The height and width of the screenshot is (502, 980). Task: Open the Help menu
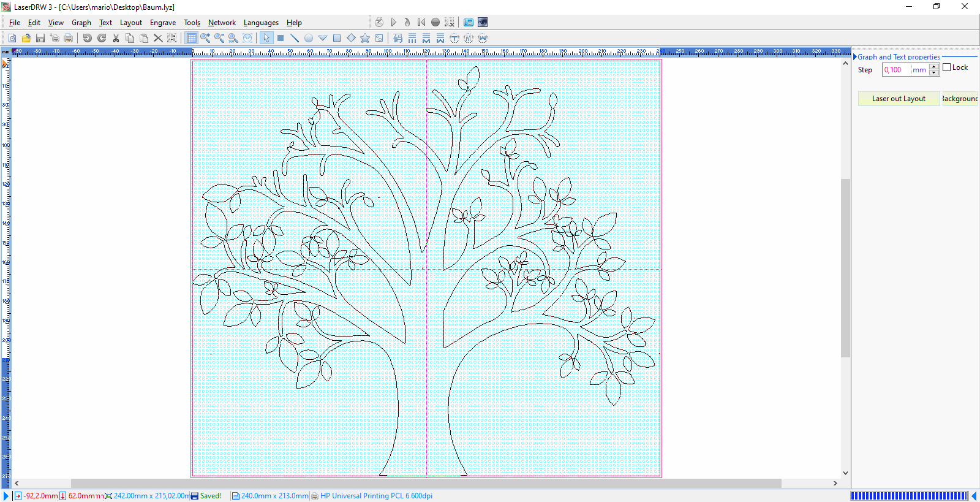click(x=294, y=23)
